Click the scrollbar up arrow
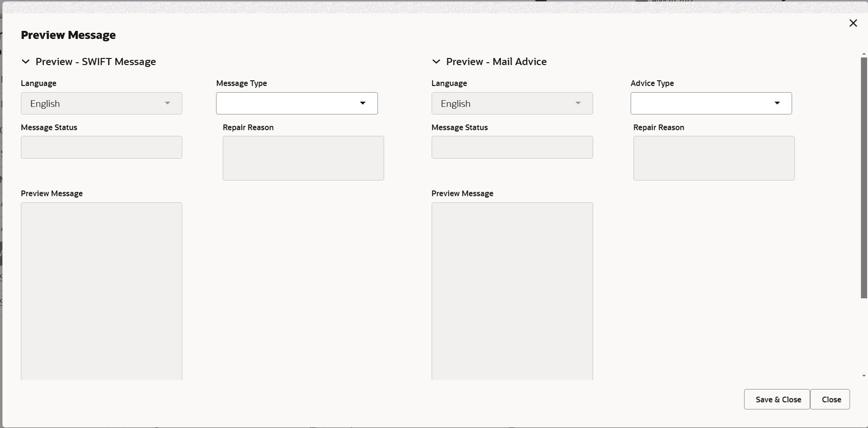 (x=864, y=54)
